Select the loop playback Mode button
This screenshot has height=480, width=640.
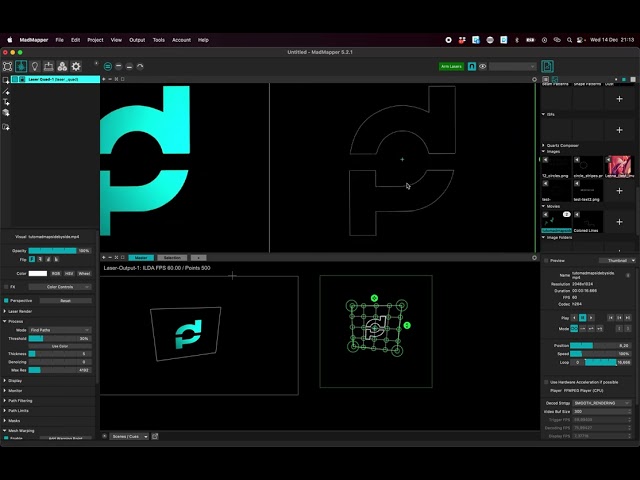(x=574, y=329)
